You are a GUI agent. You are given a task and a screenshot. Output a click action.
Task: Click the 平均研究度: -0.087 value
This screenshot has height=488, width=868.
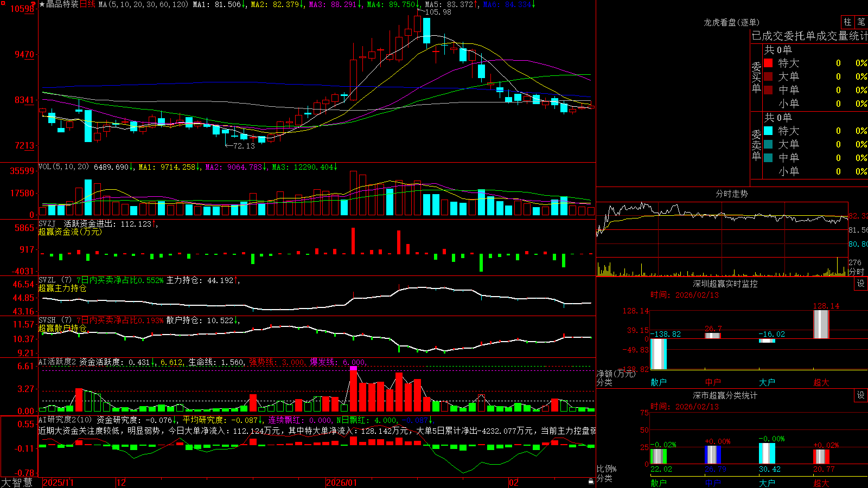coord(222,420)
